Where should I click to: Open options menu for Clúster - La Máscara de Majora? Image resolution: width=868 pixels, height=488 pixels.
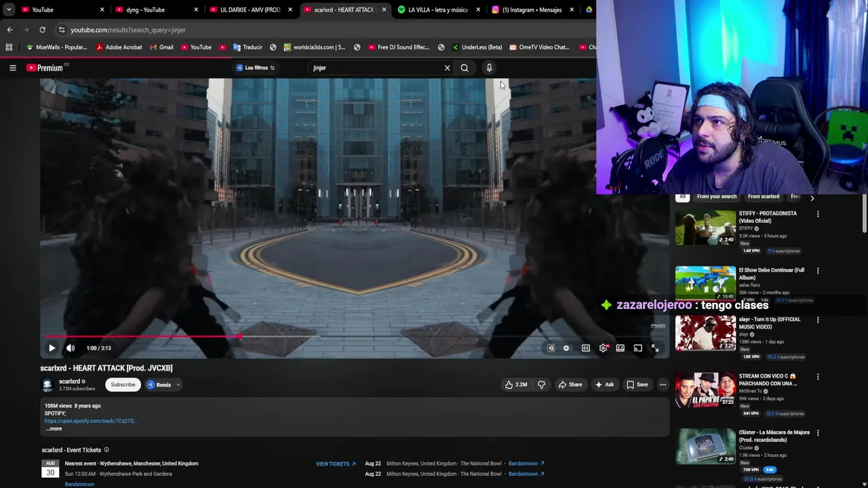click(x=818, y=433)
